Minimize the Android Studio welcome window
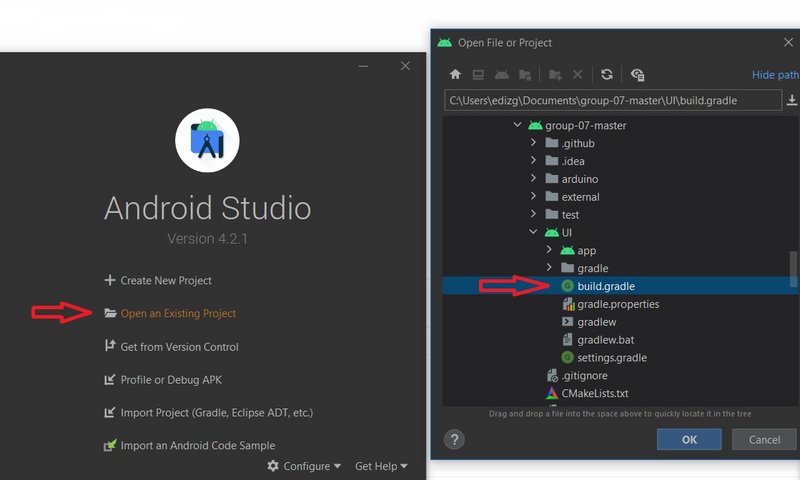 [x=363, y=66]
